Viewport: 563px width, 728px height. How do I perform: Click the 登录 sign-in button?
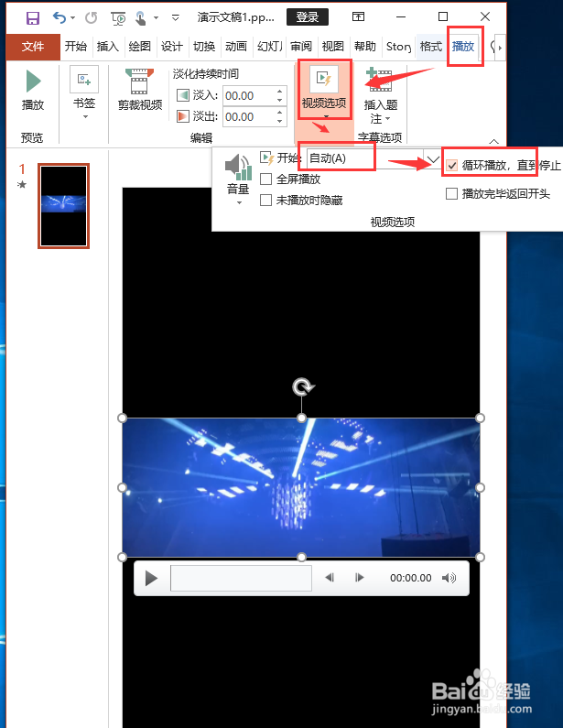308,17
